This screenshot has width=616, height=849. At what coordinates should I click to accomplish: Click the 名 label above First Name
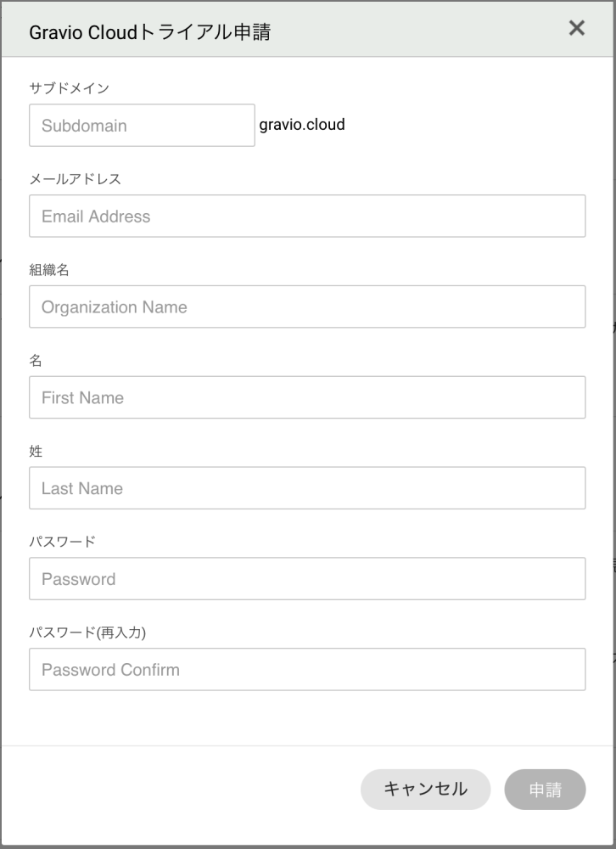point(36,360)
